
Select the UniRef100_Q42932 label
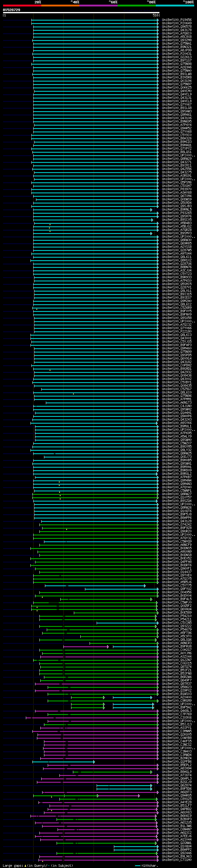(176, 372)
